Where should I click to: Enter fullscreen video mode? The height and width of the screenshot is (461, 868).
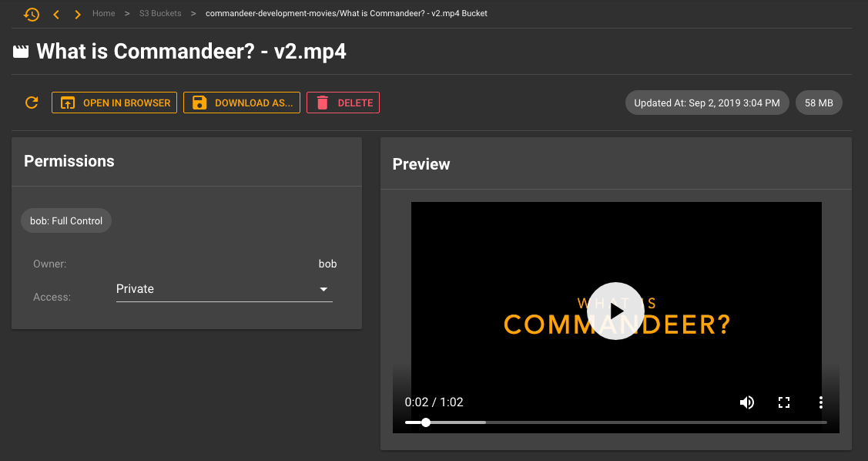click(784, 402)
